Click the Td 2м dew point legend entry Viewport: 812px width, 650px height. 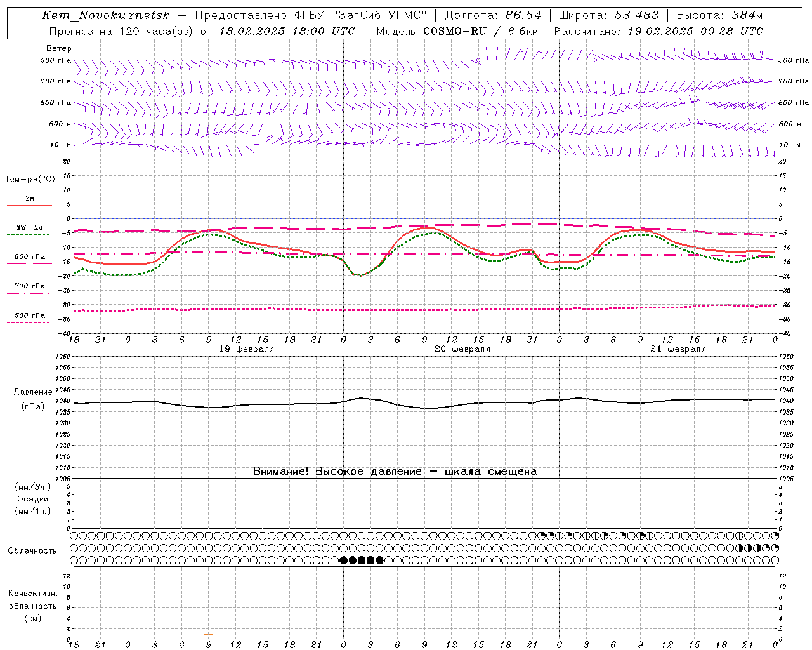click(x=30, y=227)
